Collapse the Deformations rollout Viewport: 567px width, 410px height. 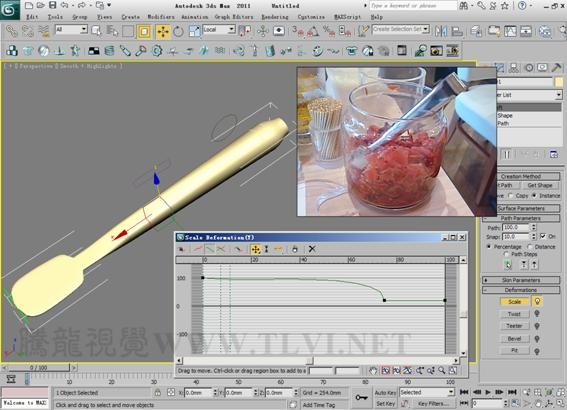point(521,290)
